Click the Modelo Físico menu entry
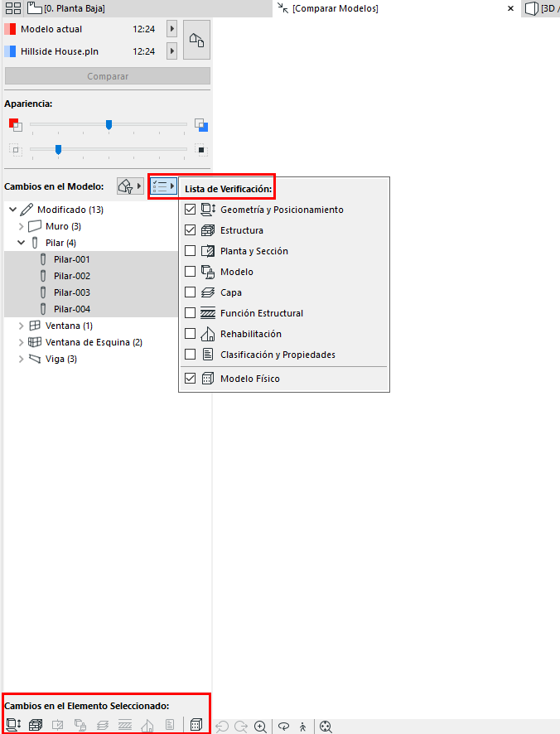Screen dimensions: 560x734 point(284,379)
